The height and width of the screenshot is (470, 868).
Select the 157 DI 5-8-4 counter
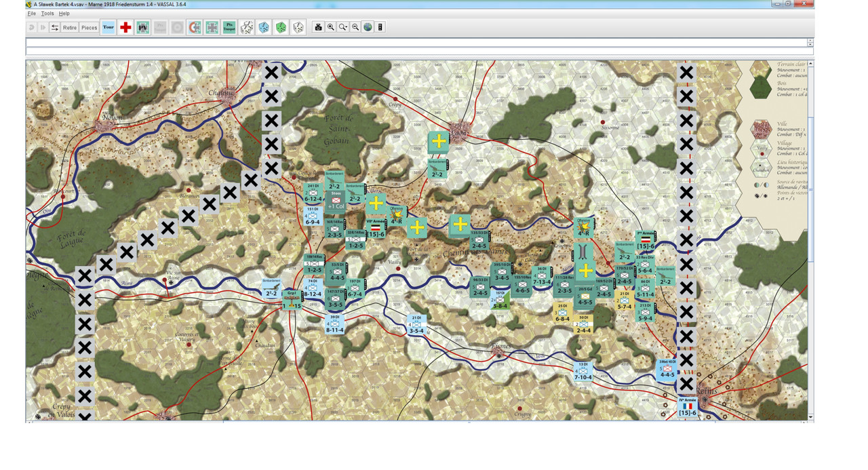coord(500,300)
